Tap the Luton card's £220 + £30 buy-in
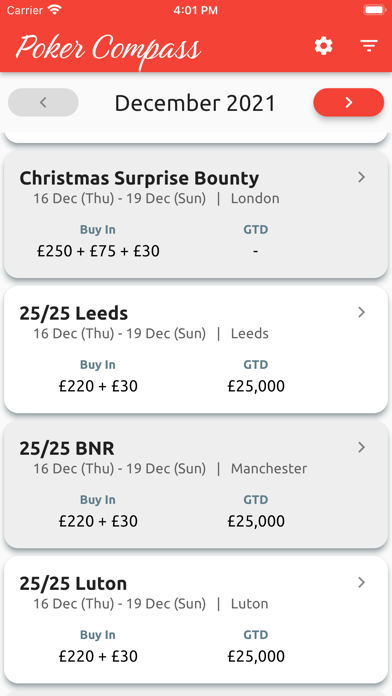The width and height of the screenshot is (392, 696). pos(98,656)
